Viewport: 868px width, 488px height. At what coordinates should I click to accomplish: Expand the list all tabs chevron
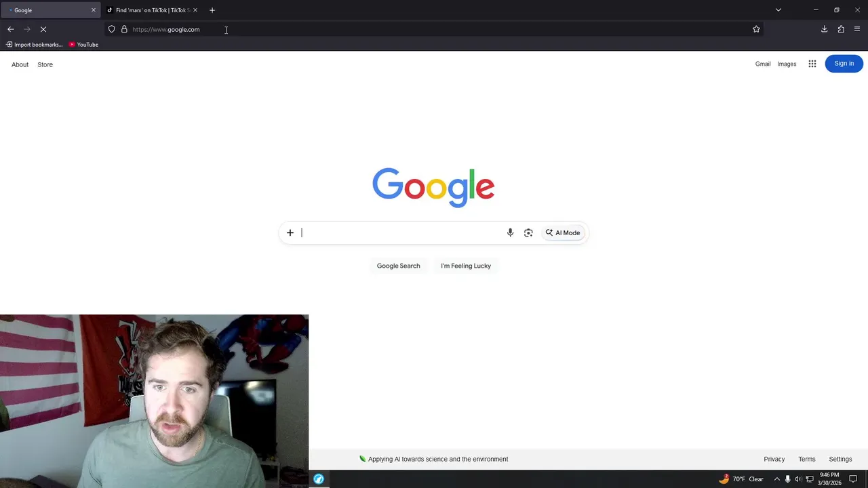(778, 10)
